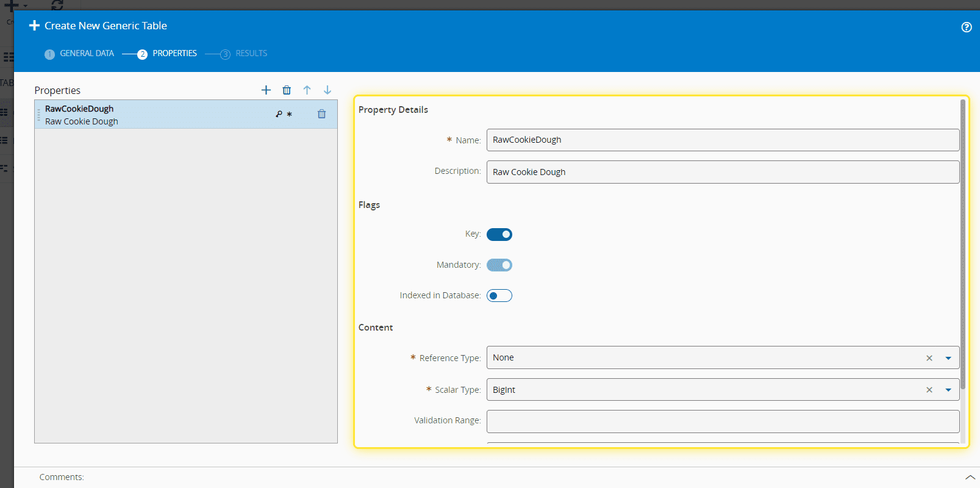Toggle the Key flag switch

(499, 234)
